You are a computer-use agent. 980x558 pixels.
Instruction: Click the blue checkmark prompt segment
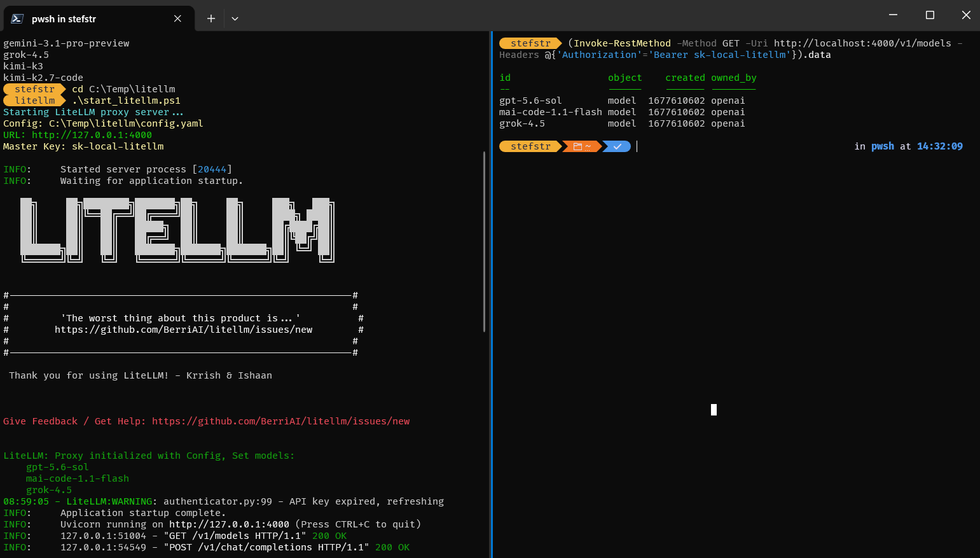pyautogui.click(x=617, y=146)
